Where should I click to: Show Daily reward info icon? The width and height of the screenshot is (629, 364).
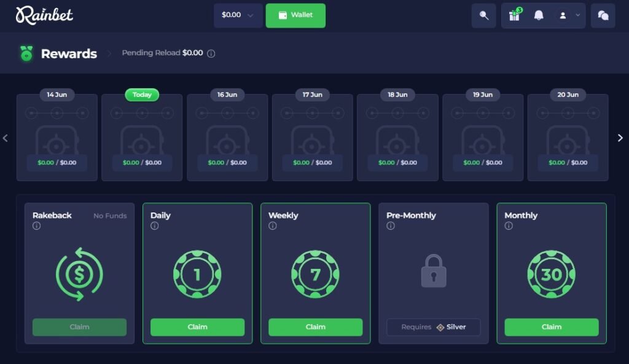pos(154,226)
